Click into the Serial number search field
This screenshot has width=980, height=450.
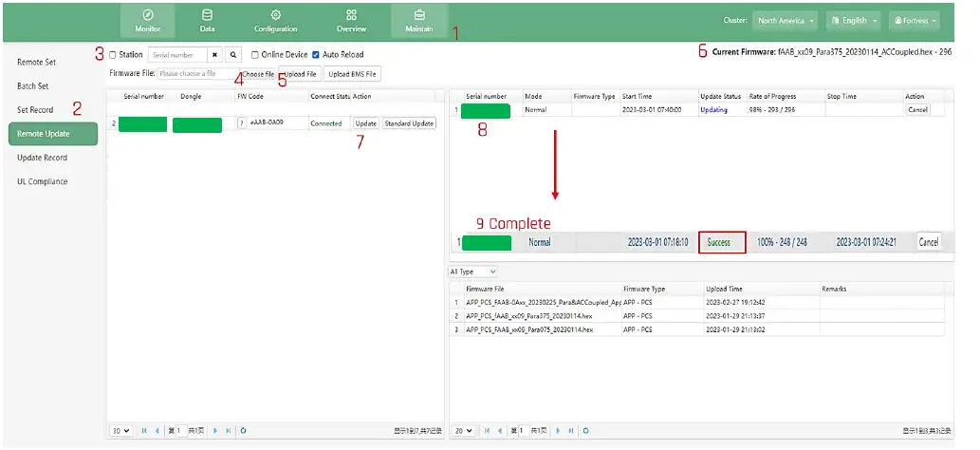point(177,55)
